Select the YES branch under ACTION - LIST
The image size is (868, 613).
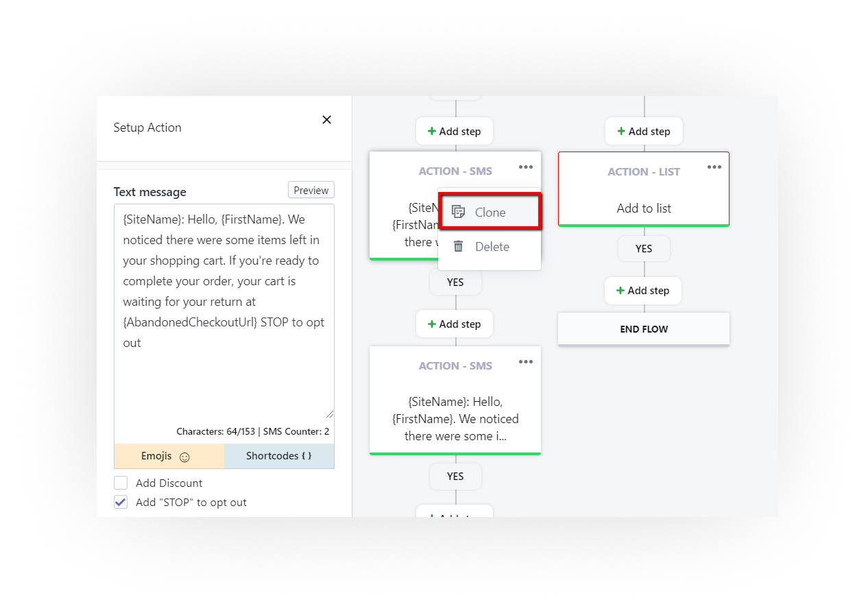644,249
